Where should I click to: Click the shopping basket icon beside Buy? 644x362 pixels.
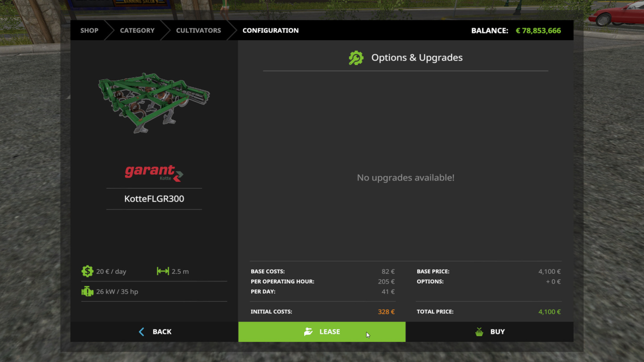coord(479,332)
